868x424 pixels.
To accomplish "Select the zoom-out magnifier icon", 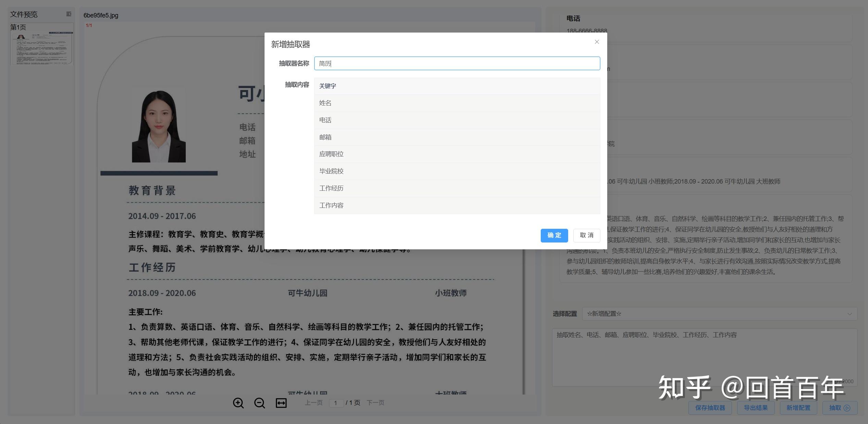I will click(x=259, y=403).
